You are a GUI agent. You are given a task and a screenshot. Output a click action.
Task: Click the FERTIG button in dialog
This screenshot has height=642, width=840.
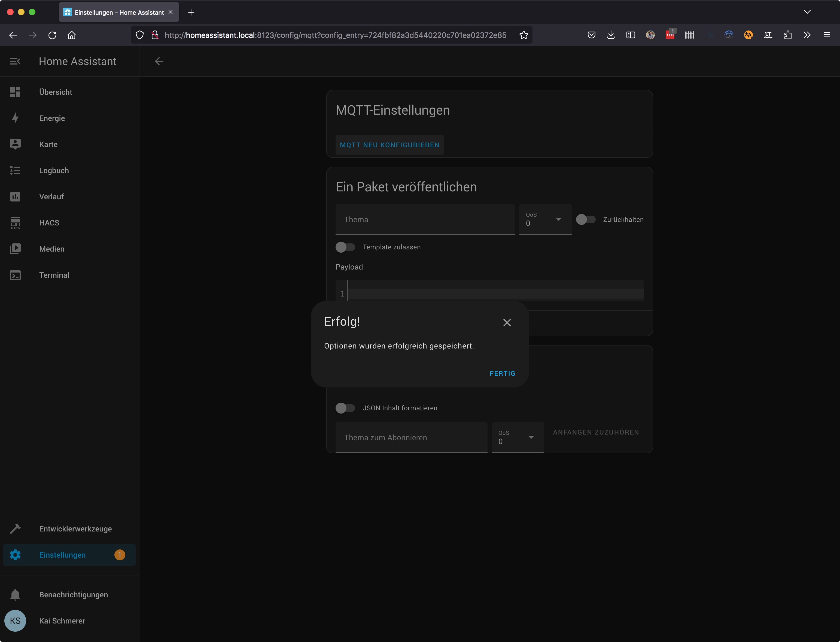point(502,373)
